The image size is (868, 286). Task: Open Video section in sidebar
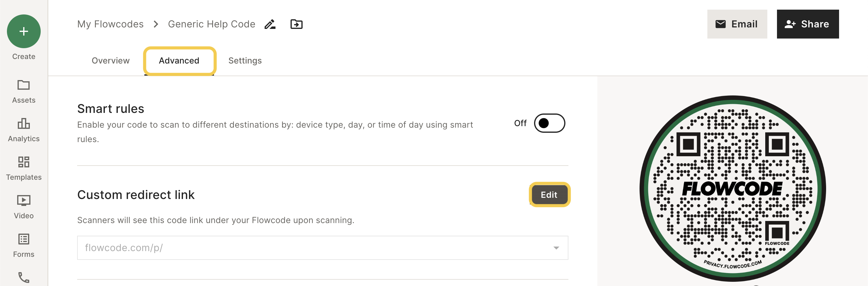tap(24, 207)
